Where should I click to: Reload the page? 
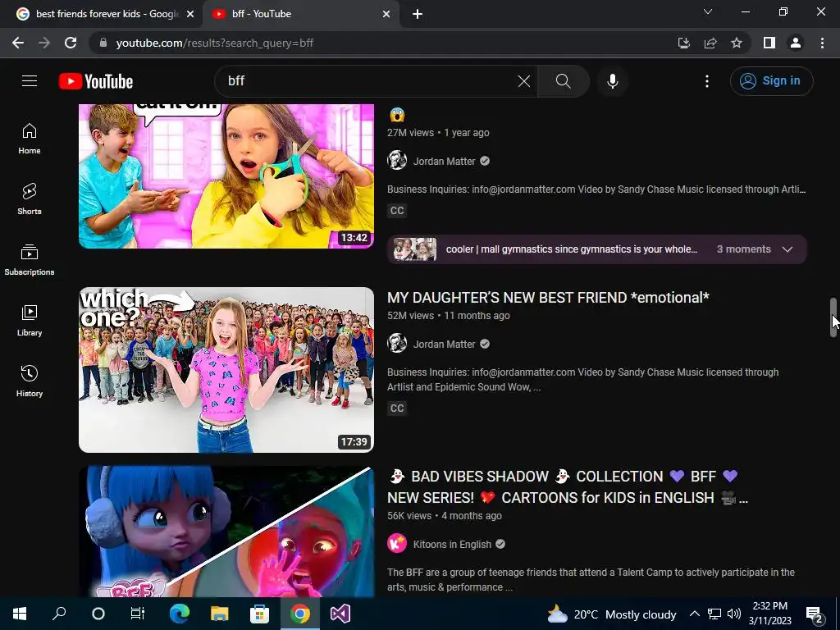pos(71,43)
